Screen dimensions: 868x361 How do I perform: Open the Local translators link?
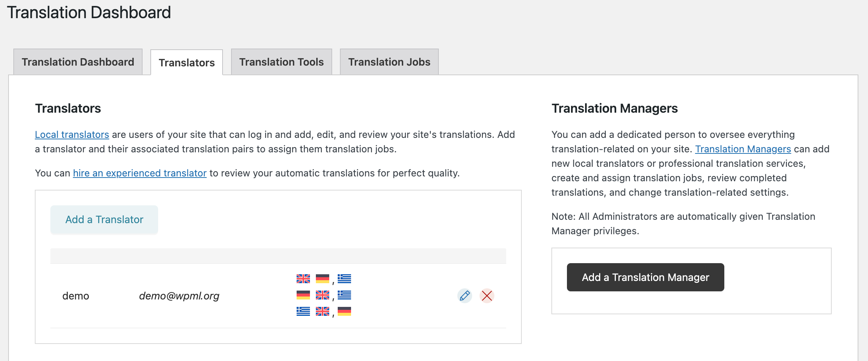click(72, 135)
